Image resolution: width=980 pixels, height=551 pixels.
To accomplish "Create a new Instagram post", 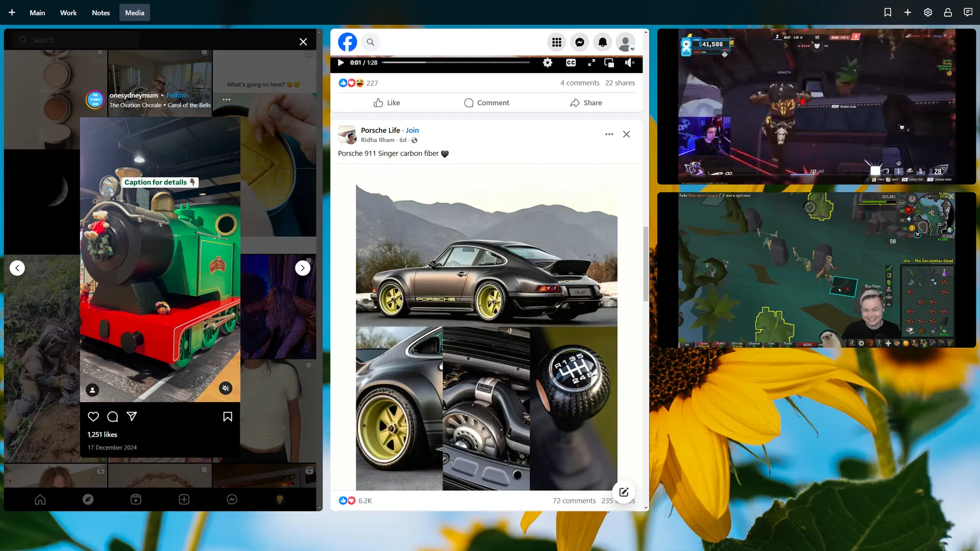I will click(184, 499).
